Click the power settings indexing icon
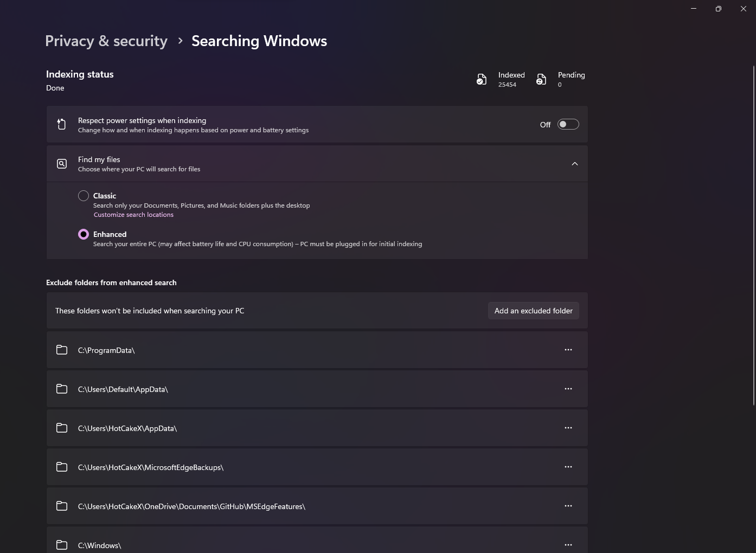The image size is (756, 553). point(61,124)
